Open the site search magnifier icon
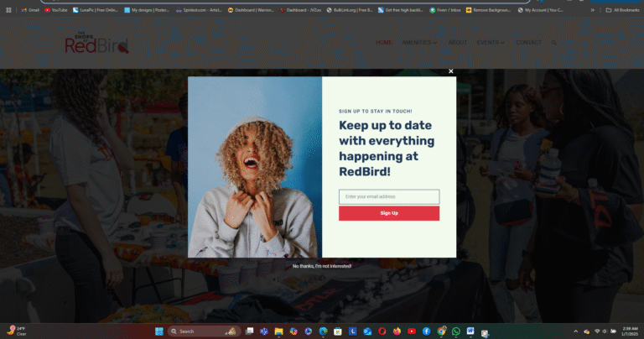 pos(554,42)
